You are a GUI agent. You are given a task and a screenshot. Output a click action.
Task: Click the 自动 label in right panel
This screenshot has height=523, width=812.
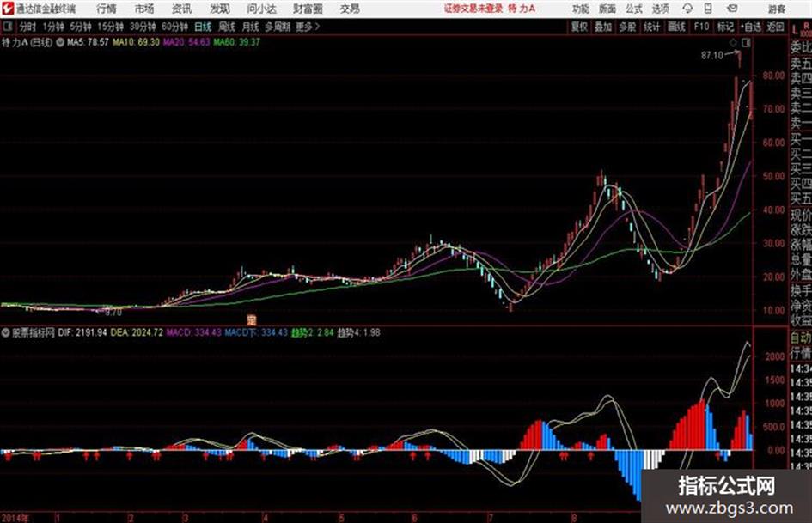click(x=801, y=338)
